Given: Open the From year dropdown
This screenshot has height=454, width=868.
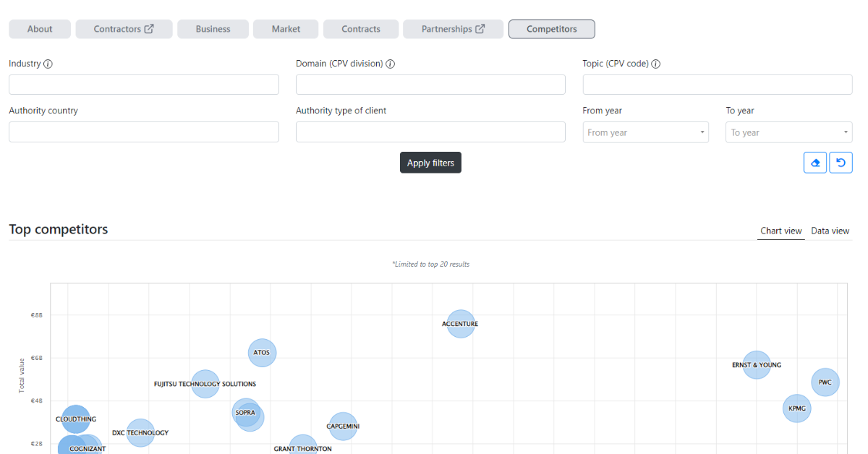Looking at the screenshot, I should coord(645,132).
